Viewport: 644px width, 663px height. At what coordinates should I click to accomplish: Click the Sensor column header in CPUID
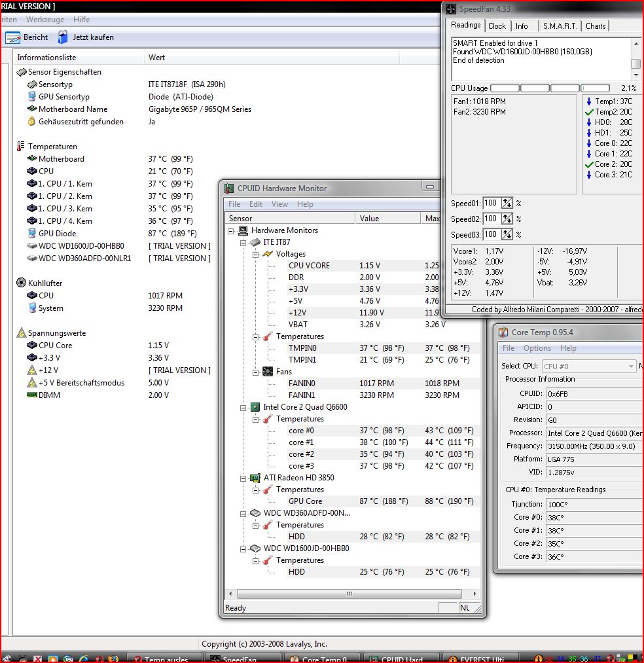coord(290,218)
